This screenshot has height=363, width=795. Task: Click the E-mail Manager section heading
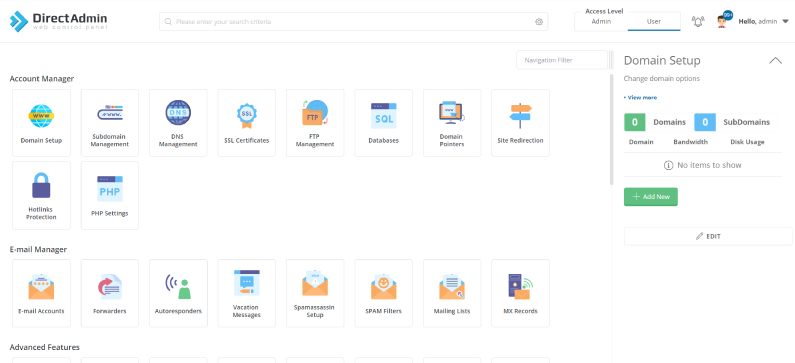tap(38, 249)
